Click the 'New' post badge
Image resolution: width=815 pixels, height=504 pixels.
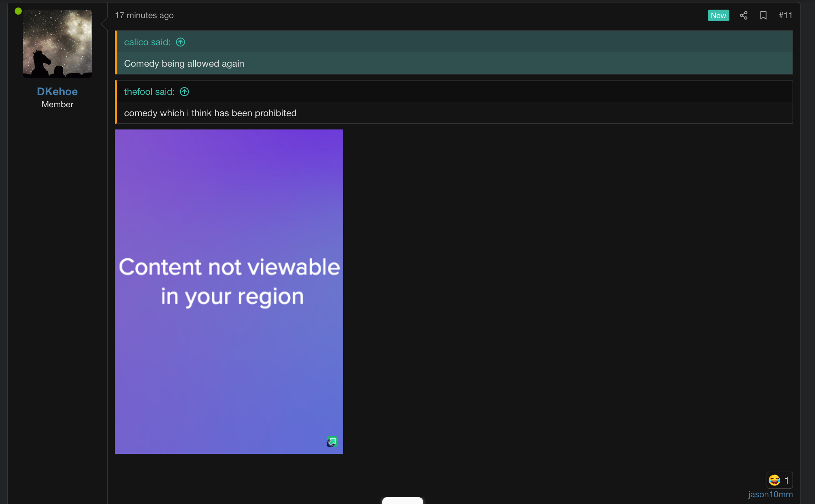[x=718, y=15]
